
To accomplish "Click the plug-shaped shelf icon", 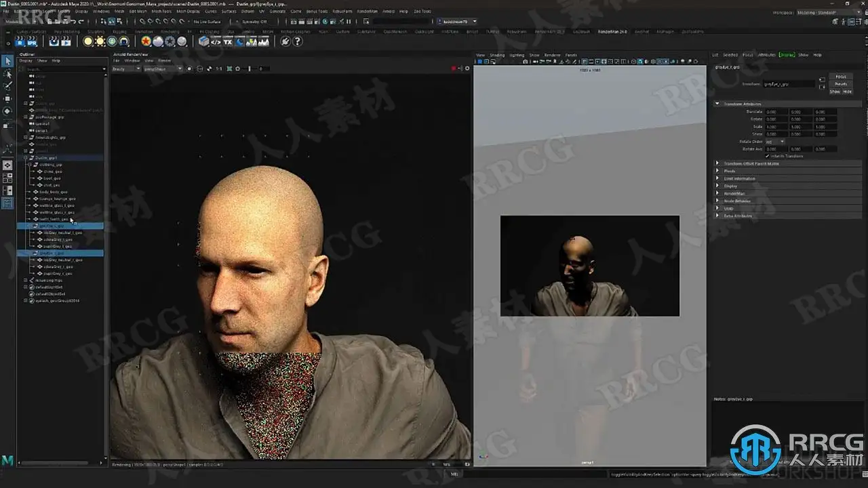I will [x=285, y=42].
